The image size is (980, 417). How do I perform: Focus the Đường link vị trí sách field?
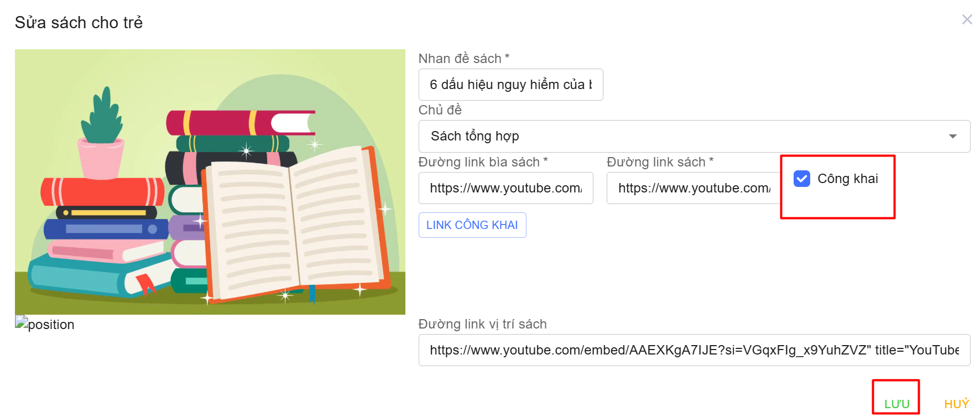click(x=694, y=350)
